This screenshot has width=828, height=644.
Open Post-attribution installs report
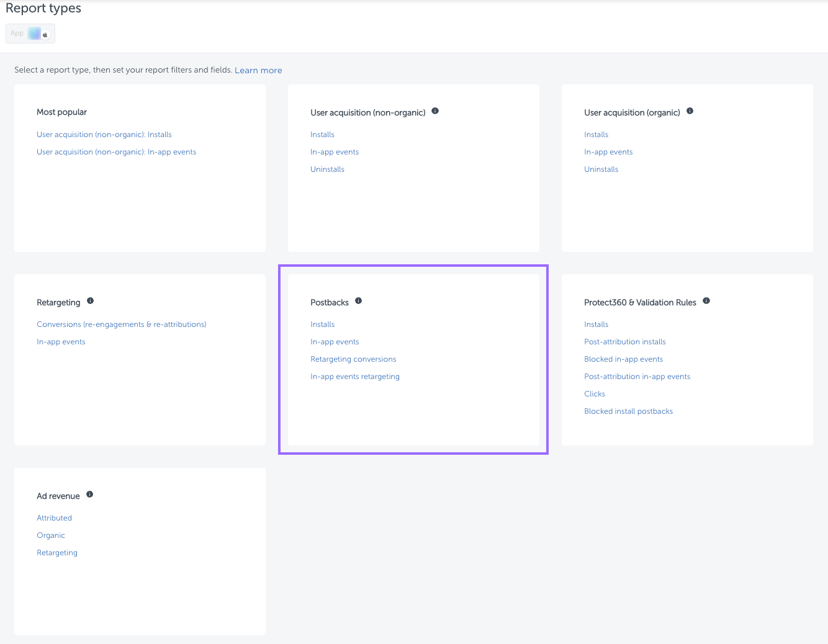pyautogui.click(x=624, y=342)
